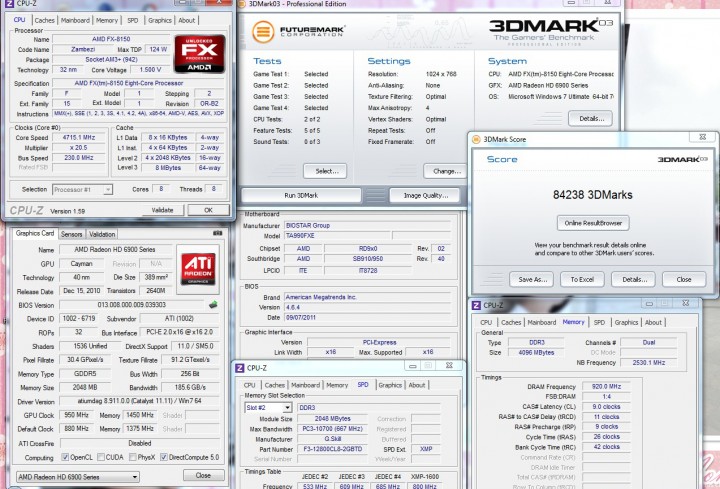
Task: Open Caches tab in SPD CPU-Z window
Action: click(x=275, y=385)
